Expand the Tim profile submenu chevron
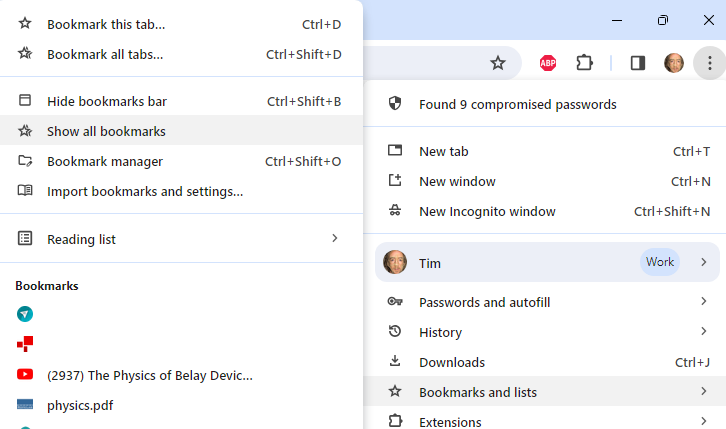The width and height of the screenshot is (726, 429). pyautogui.click(x=704, y=262)
